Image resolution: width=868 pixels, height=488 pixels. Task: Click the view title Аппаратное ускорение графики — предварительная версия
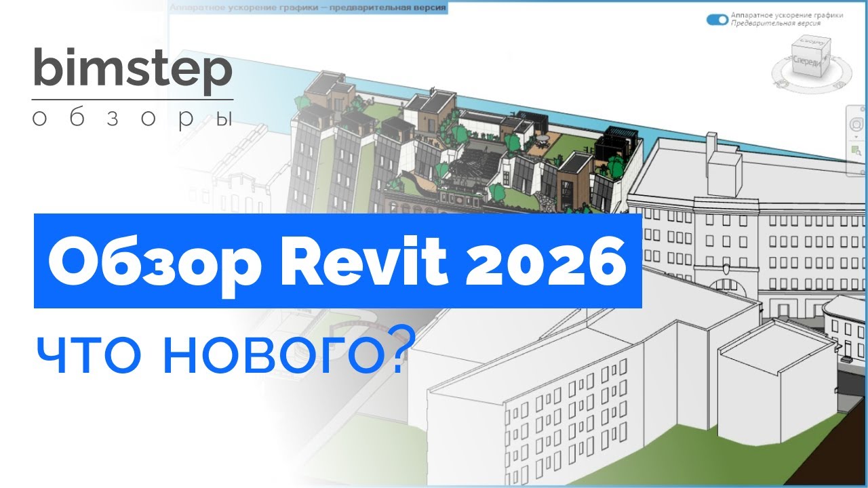pos(309,9)
